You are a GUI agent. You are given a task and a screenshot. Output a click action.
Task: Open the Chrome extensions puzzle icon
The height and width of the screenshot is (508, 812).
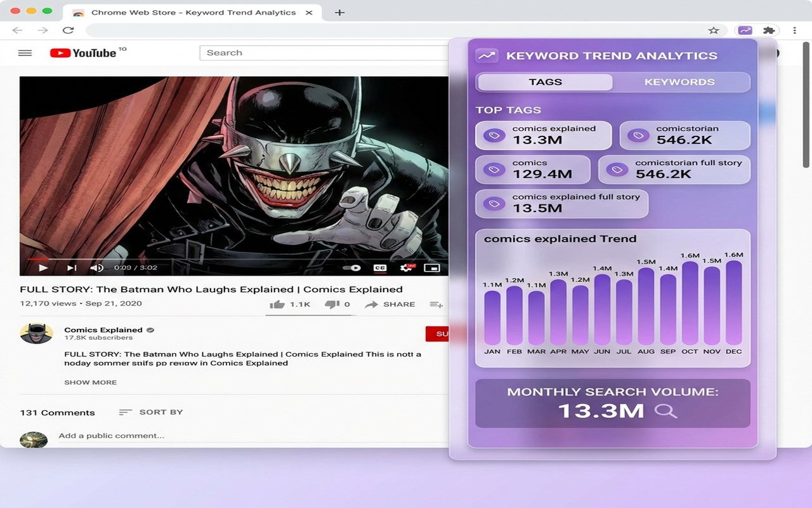[769, 30]
